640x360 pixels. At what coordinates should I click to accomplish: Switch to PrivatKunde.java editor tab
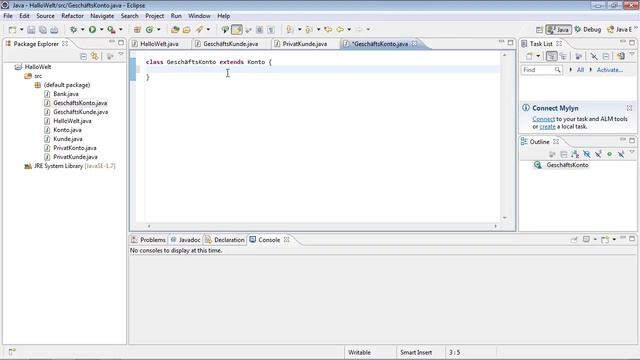(304, 44)
